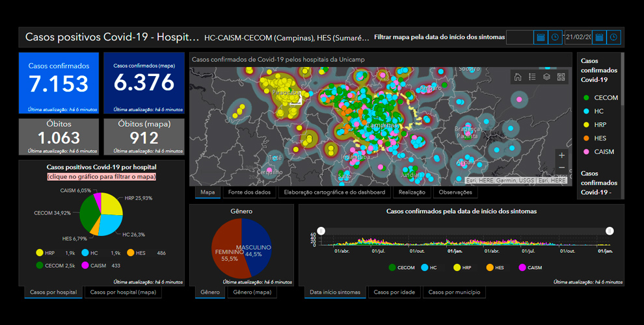Open start date clock time picker

click(555, 38)
